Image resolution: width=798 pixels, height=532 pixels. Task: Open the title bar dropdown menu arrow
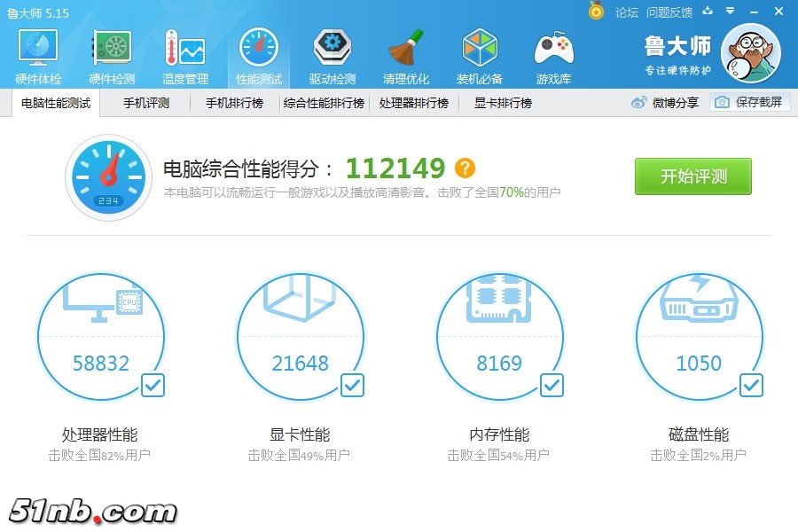coord(731,11)
